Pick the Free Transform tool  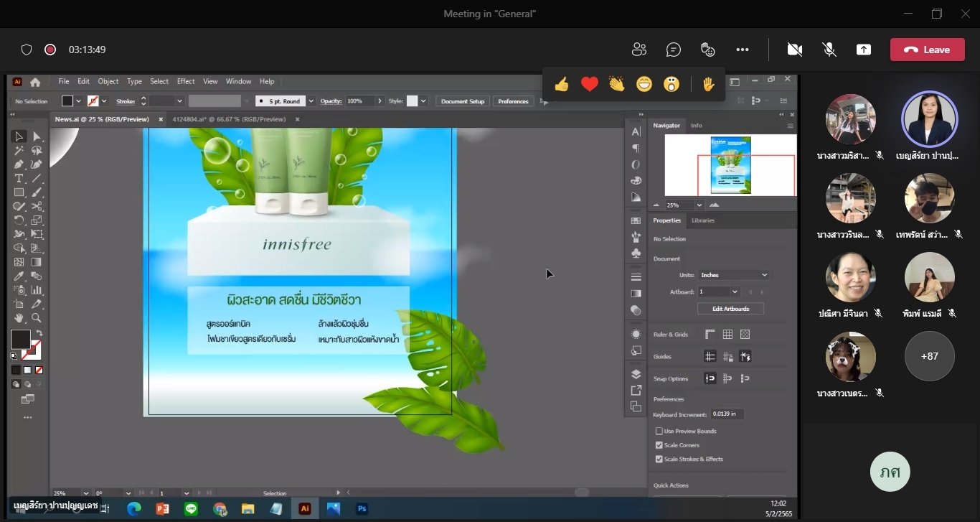click(x=37, y=234)
